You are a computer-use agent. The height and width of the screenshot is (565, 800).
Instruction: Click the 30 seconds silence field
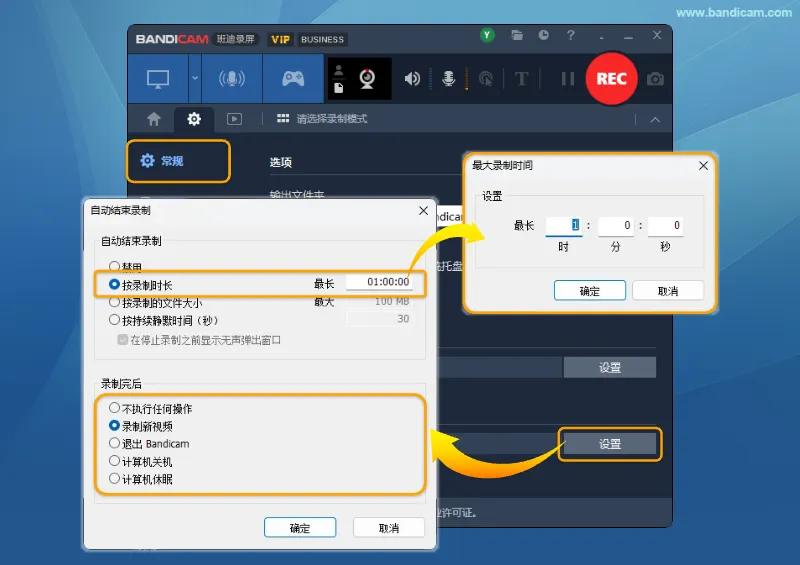379,319
